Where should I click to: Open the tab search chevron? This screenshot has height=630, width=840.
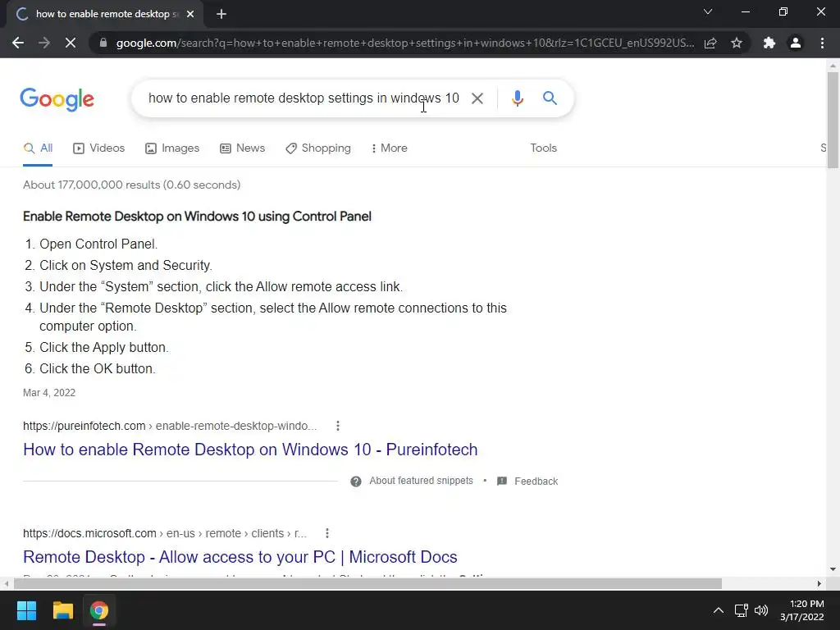(708, 11)
